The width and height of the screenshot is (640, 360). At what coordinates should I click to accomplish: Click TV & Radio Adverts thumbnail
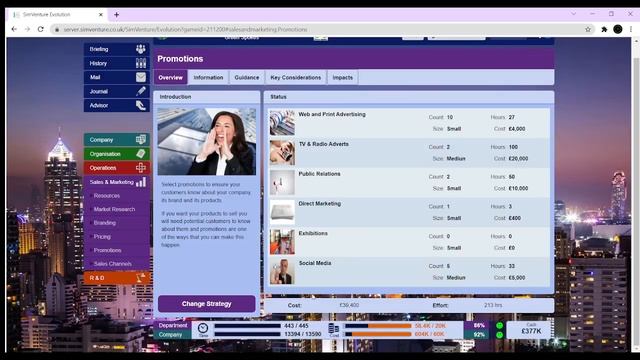282,153
